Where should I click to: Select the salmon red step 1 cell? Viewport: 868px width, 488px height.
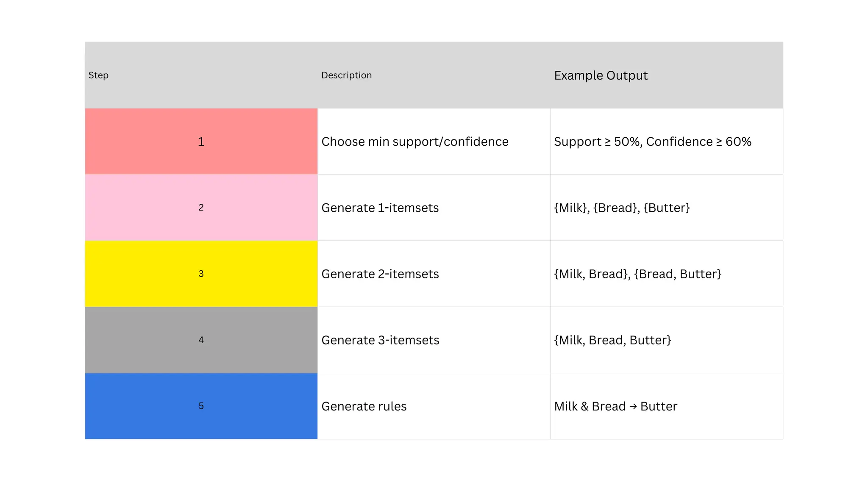201,141
